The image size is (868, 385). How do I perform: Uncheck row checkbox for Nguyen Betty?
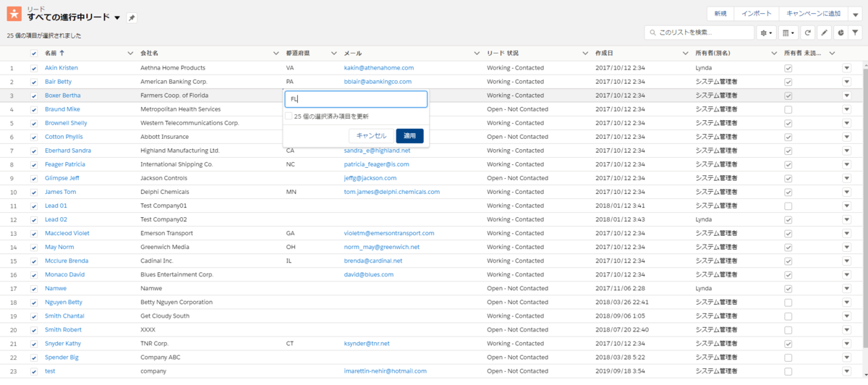click(34, 302)
